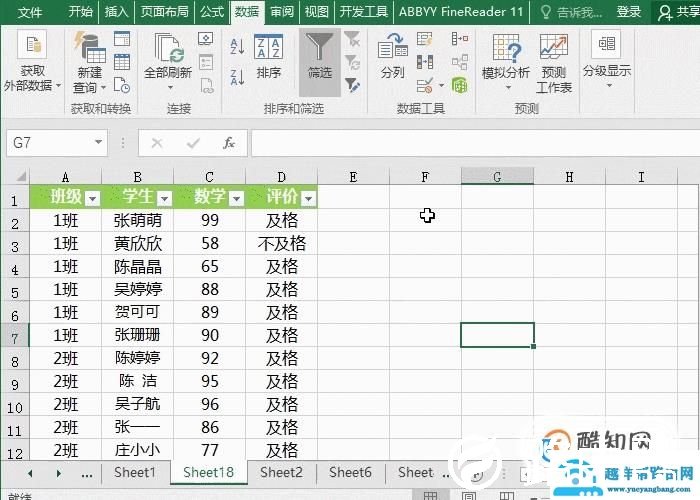The width and height of the screenshot is (700, 500).
Task: Open Developer (开发工具) tab
Action: pyautogui.click(x=363, y=12)
